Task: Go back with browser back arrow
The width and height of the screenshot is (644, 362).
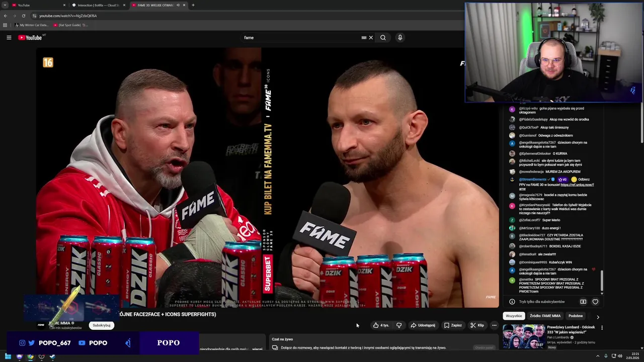Action: pyautogui.click(x=6, y=16)
